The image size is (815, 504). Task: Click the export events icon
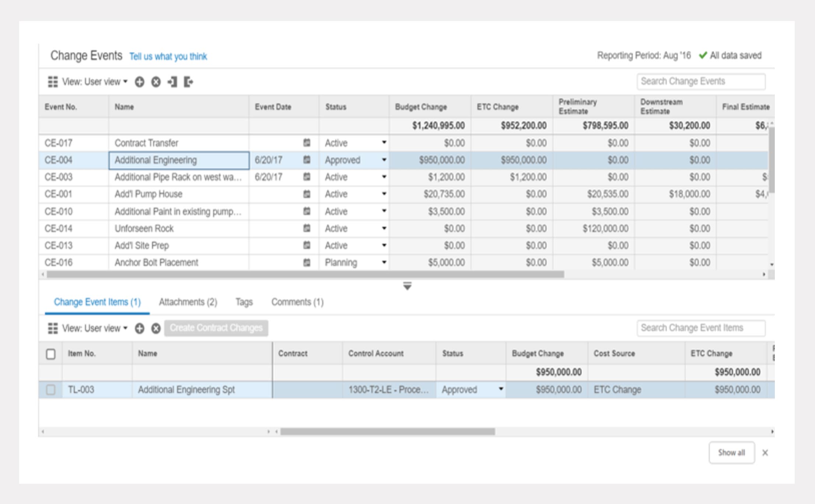[188, 82]
